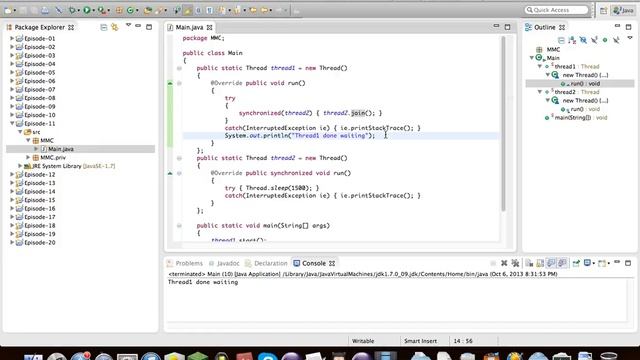The width and height of the screenshot is (640, 360).
Task: Click the Run with external tools icon
Action: click(x=101, y=10)
